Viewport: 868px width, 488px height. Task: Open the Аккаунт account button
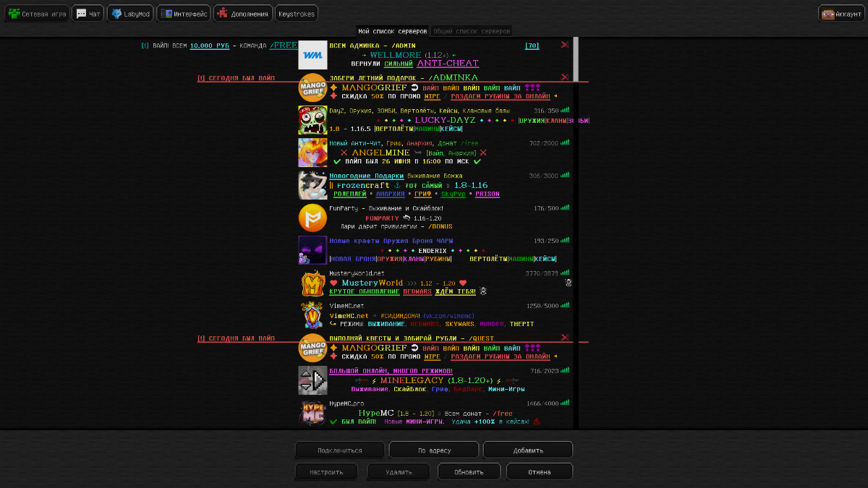coord(841,14)
